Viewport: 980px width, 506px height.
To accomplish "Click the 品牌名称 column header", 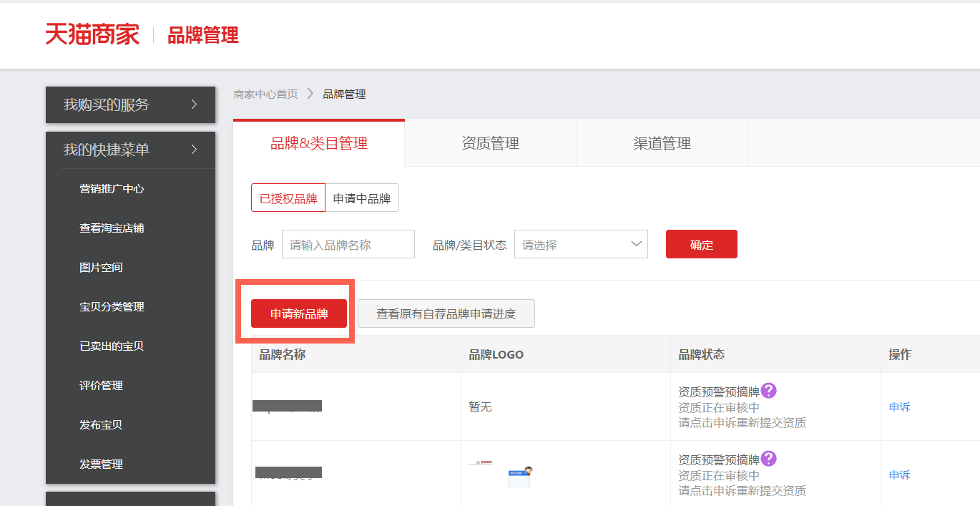I will [x=282, y=354].
